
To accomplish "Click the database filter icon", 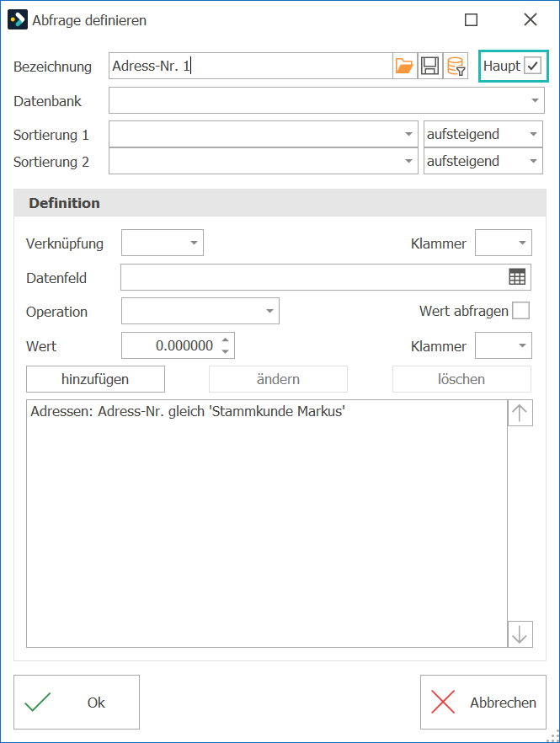I will (456, 66).
